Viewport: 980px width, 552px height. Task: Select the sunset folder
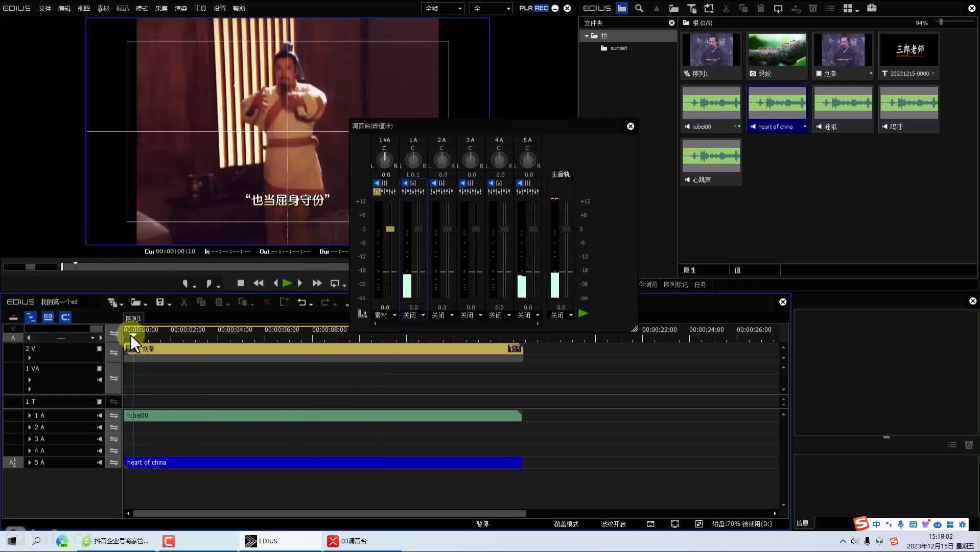point(619,48)
